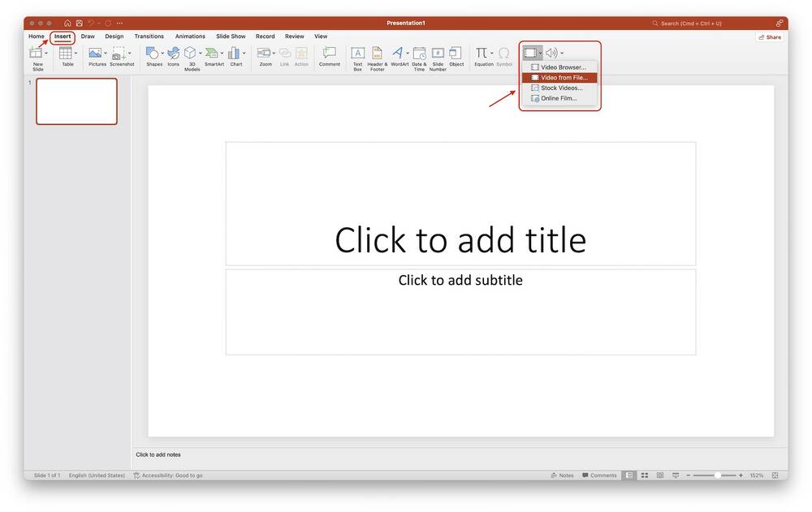Go to the Animations tab
The width and height of the screenshot is (812, 512).
click(x=190, y=37)
